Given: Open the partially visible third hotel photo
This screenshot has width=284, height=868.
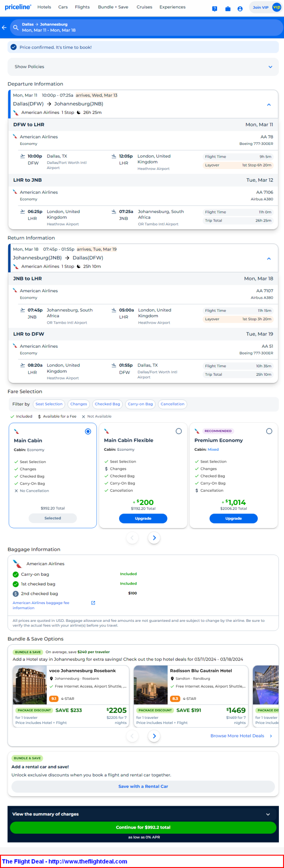Looking at the screenshot, I should pos(266,685).
